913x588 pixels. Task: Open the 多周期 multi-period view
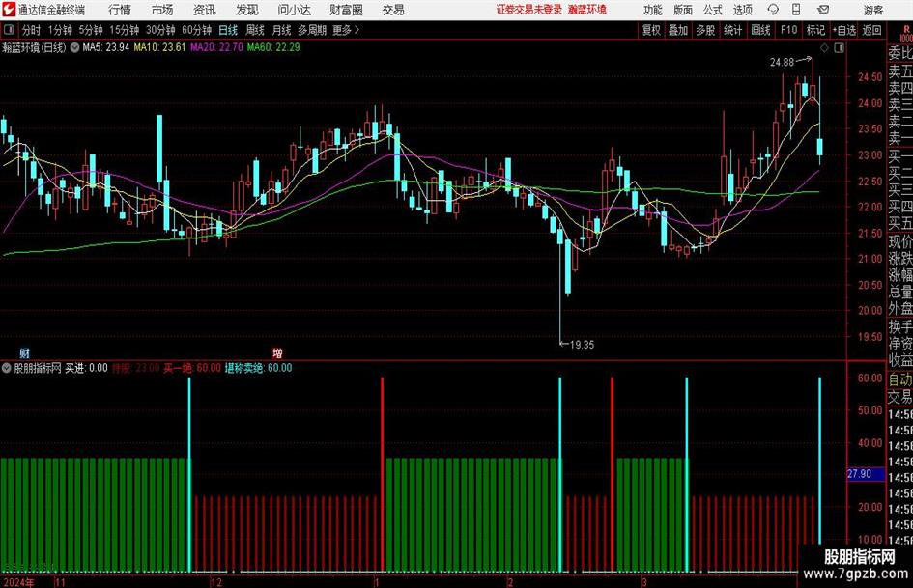pyautogui.click(x=312, y=30)
